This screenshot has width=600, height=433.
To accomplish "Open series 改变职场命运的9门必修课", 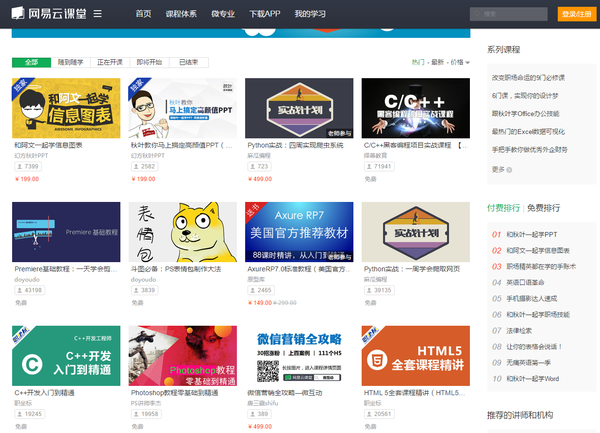I will coord(528,78).
